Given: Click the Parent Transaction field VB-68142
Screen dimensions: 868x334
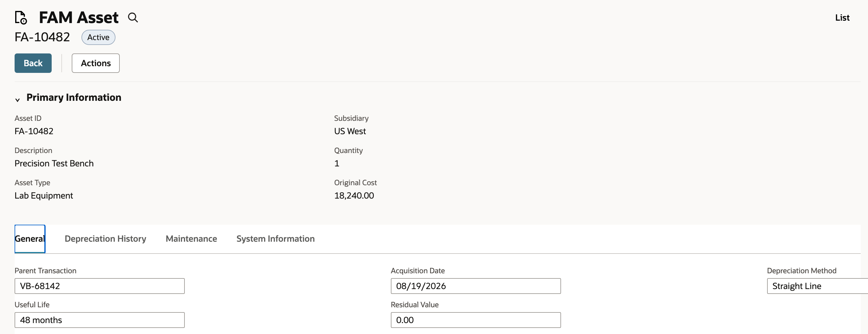Looking at the screenshot, I should click(x=99, y=286).
